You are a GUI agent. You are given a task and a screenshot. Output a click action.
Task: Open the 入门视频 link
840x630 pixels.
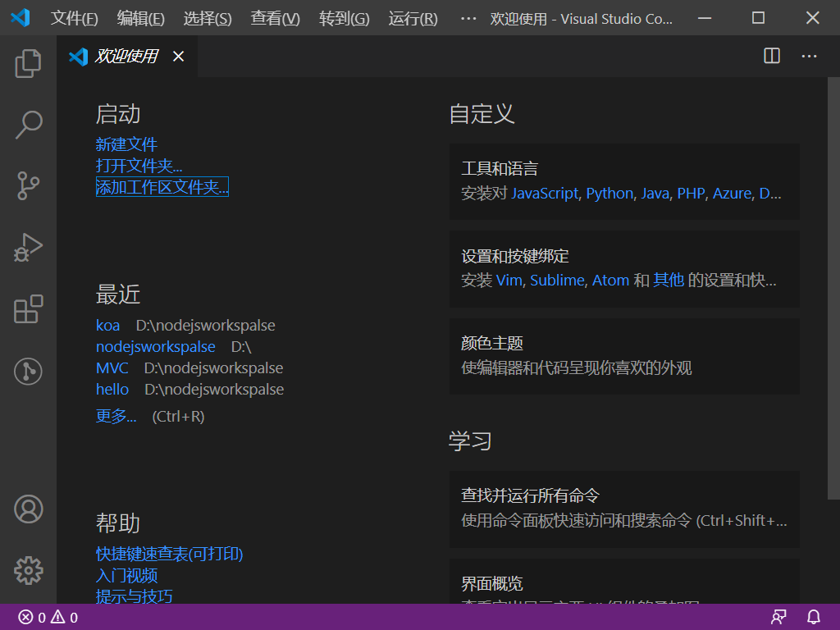coord(126,575)
